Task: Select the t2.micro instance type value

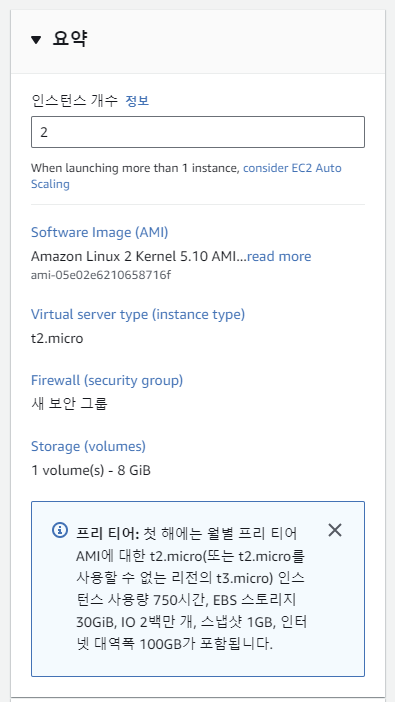Action: [x=57, y=338]
